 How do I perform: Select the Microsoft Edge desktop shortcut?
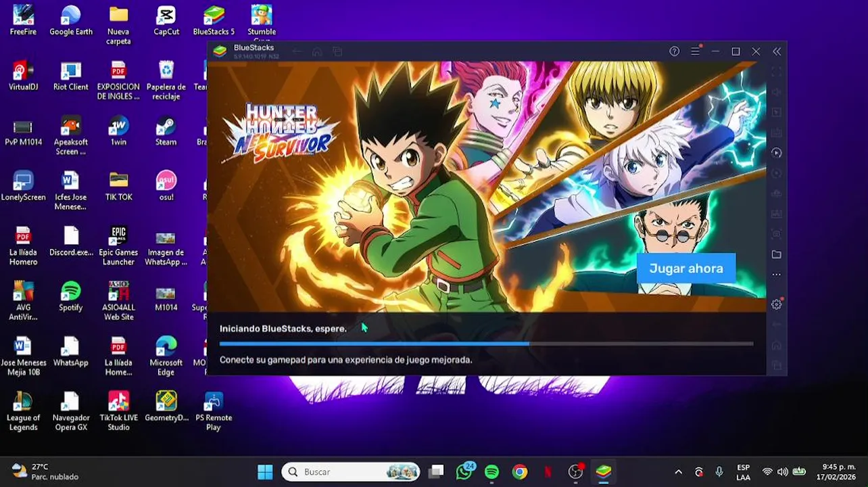pyautogui.click(x=166, y=356)
